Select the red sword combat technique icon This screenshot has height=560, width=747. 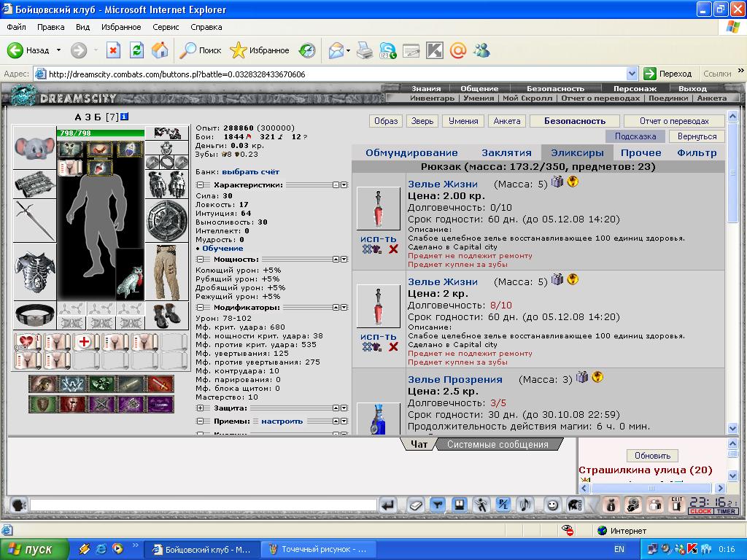160,384
